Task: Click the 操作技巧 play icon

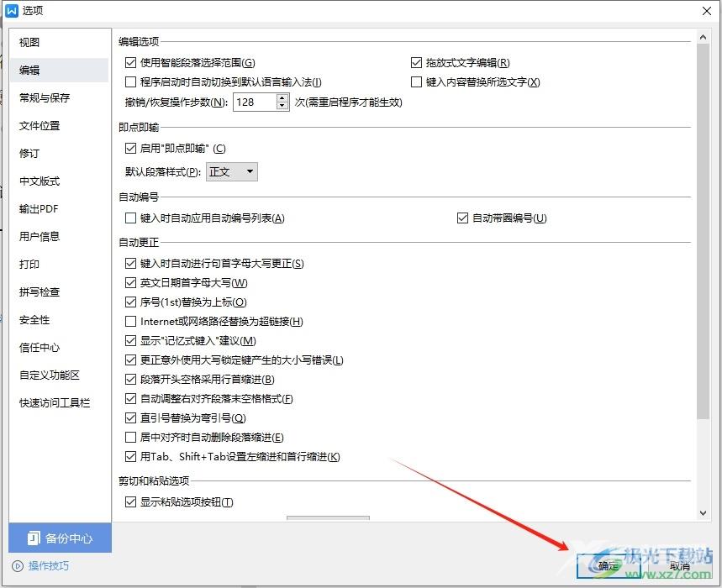Action: [x=18, y=566]
